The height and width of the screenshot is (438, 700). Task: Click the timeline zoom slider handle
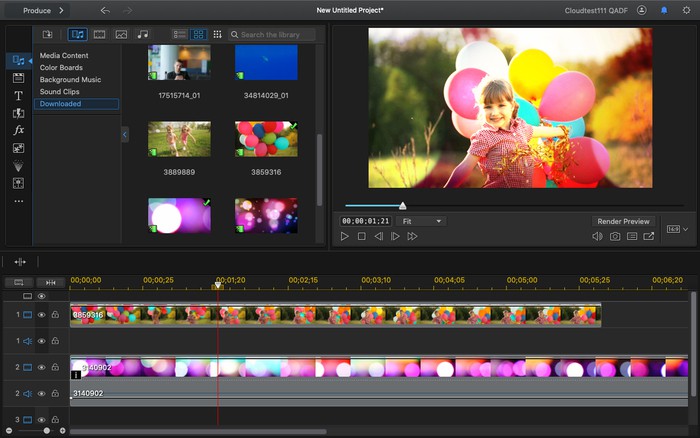[x=46, y=431]
